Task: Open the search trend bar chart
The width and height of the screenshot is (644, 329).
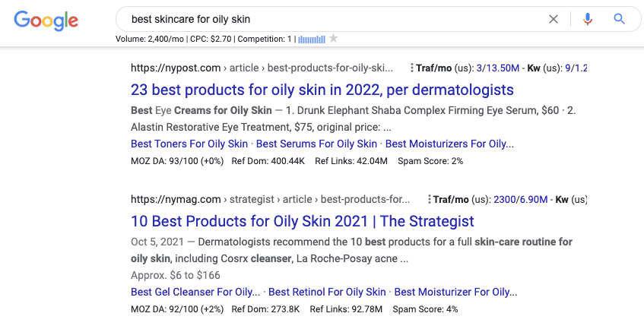Action: coord(312,40)
